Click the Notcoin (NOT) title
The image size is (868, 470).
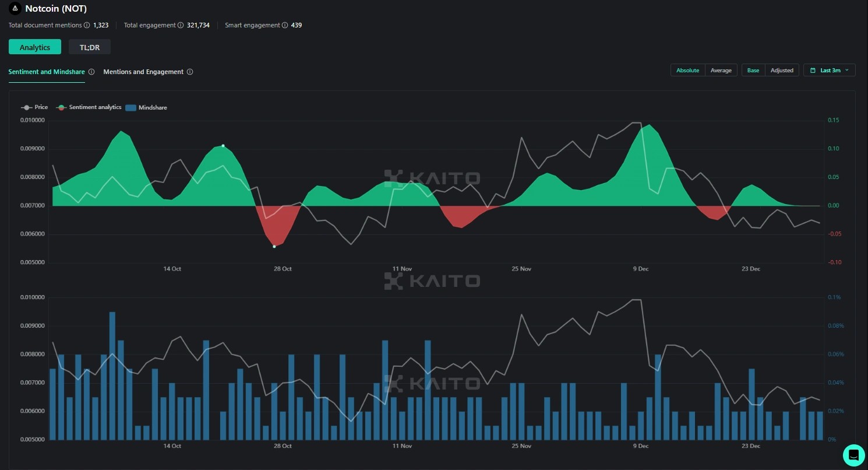click(x=56, y=9)
